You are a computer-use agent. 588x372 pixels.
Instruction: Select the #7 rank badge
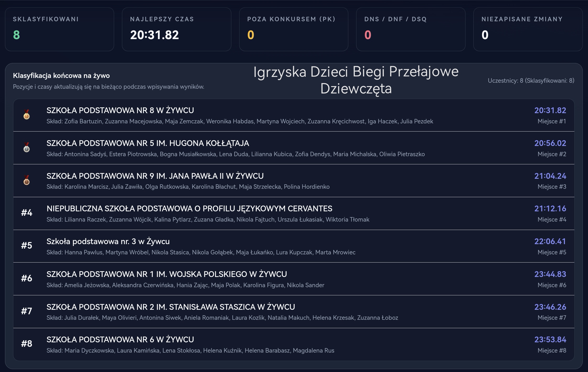pos(26,311)
